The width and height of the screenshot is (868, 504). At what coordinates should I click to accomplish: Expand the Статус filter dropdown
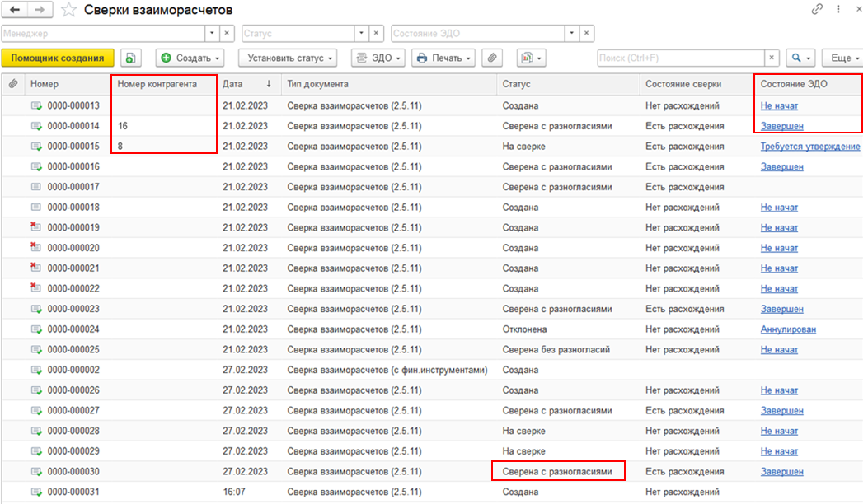[361, 34]
